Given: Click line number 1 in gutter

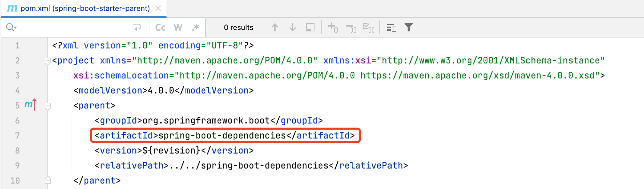Looking at the screenshot, I should click(17, 45).
